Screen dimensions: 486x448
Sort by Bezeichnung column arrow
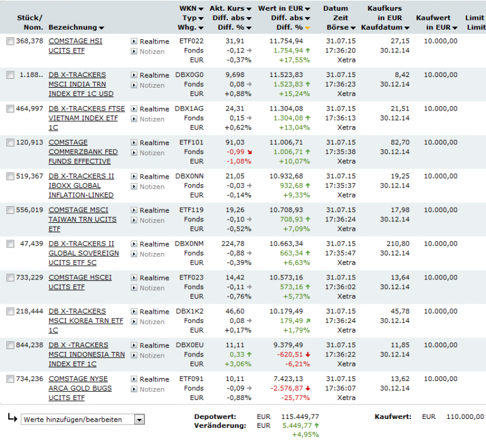(x=102, y=28)
